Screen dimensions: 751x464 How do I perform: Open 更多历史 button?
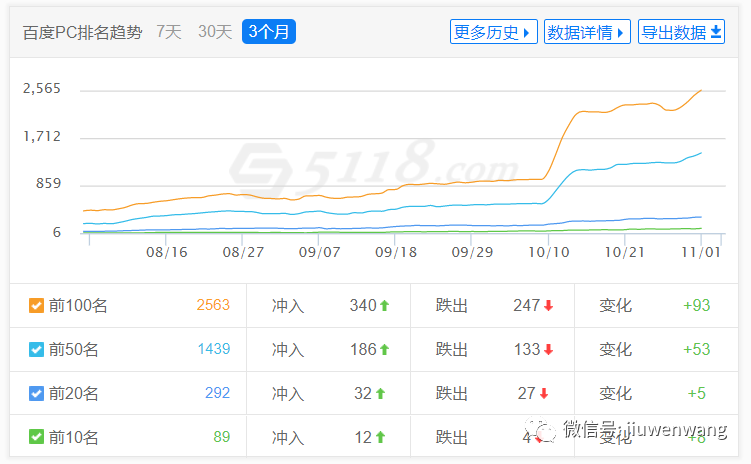click(493, 32)
